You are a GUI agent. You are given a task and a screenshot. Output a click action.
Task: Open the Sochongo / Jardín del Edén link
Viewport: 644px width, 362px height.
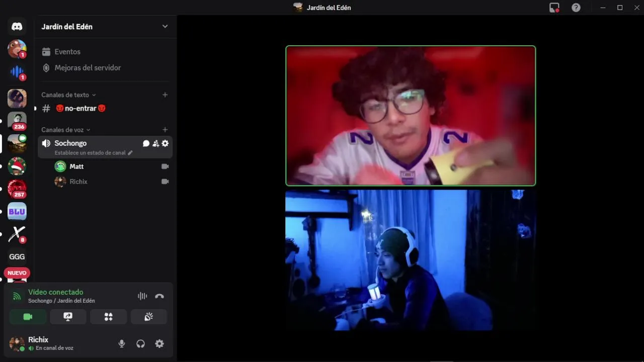pyautogui.click(x=61, y=301)
